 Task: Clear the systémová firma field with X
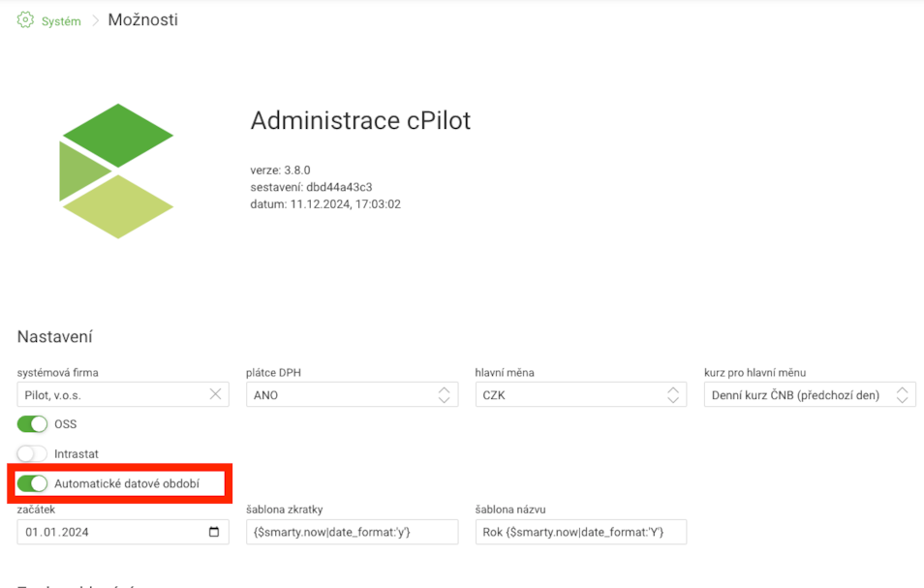[215, 394]
